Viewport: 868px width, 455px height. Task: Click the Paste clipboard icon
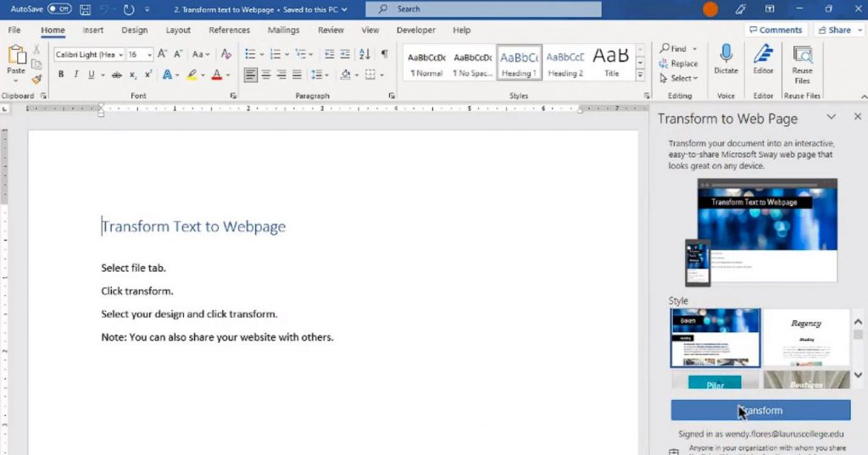tap(16, 55)
